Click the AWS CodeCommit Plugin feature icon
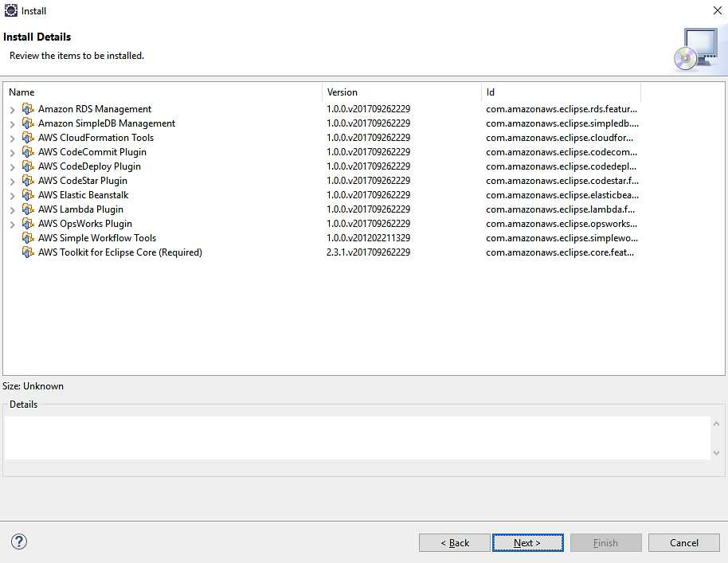 tap(28, 152)
